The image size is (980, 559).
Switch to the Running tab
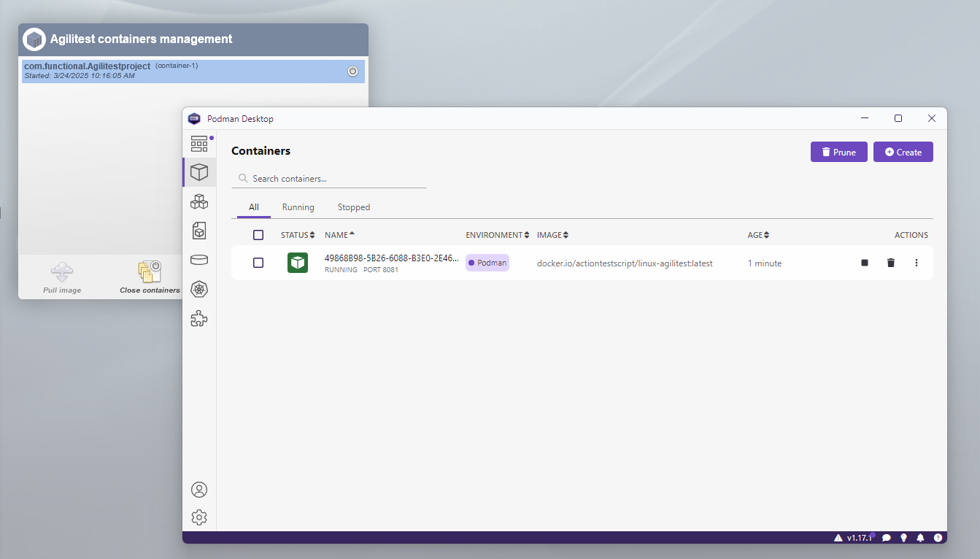pos(298,207)
